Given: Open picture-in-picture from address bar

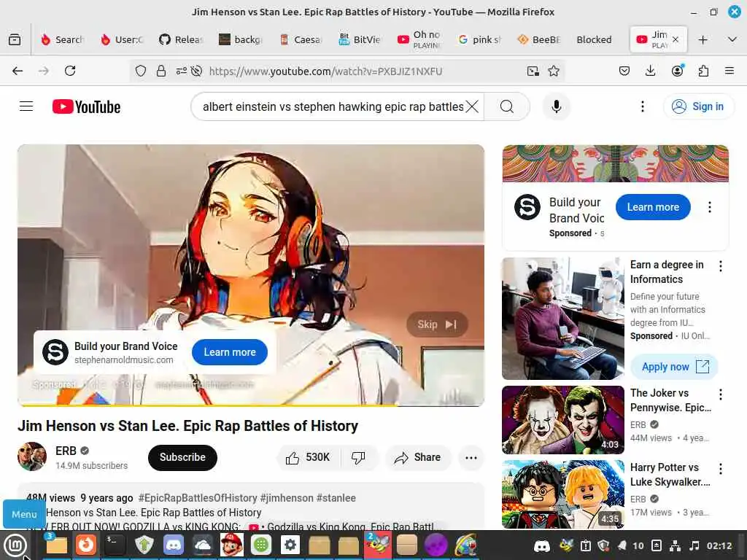Looking at the screenshot, I should click(533, 71).
